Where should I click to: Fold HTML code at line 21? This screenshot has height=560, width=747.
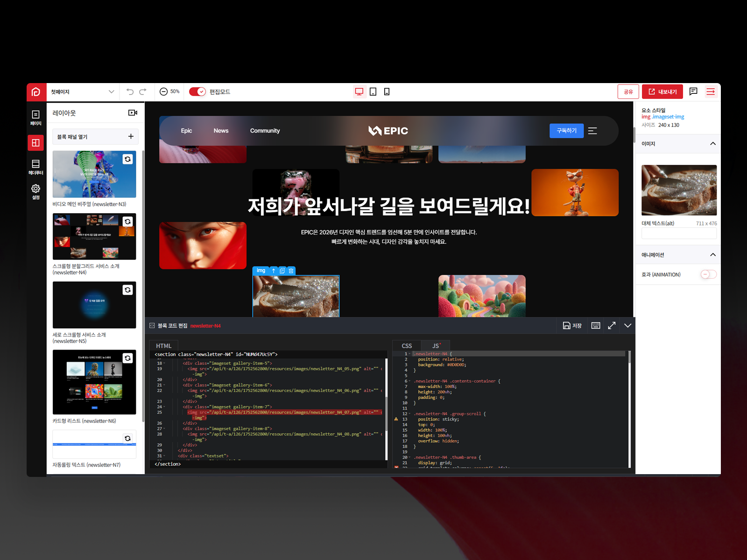coord(164,385)
